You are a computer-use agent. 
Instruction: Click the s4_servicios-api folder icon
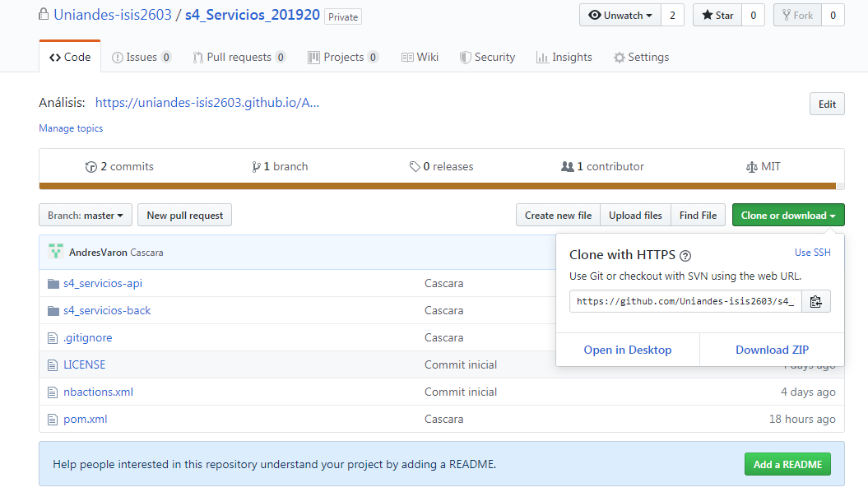[53, 284]
